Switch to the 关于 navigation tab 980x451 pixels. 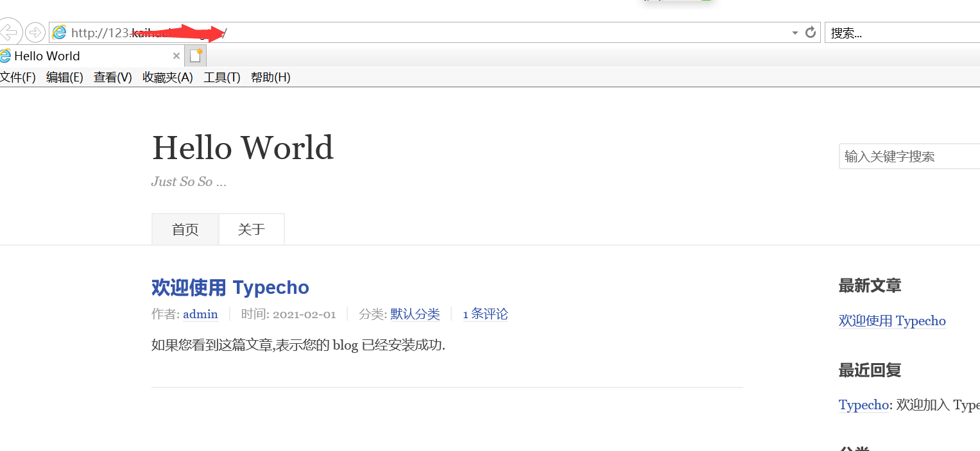tap(251, 228)
